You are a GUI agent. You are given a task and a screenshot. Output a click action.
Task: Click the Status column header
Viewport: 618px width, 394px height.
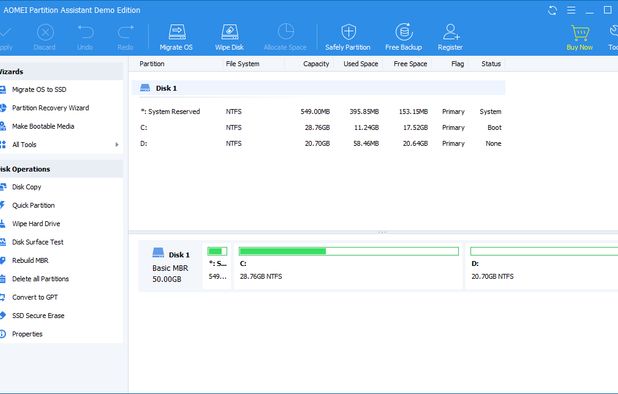point(491,64)
